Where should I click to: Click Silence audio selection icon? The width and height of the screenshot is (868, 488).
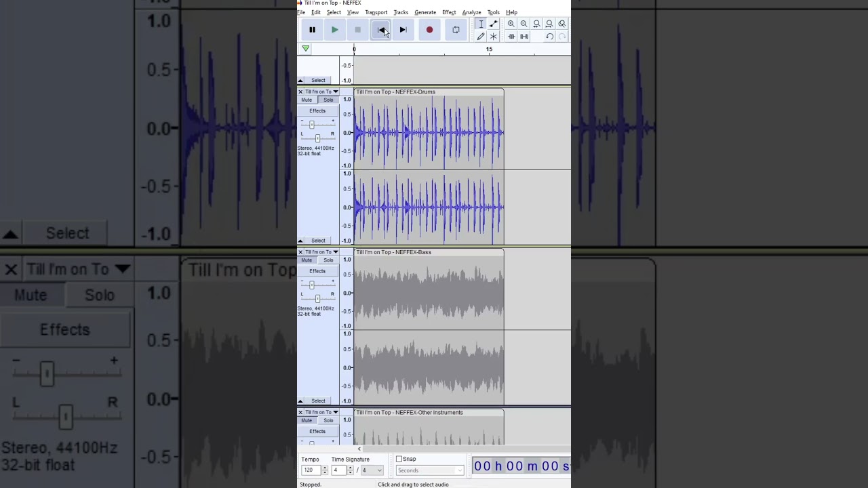(x=524, y=37)
